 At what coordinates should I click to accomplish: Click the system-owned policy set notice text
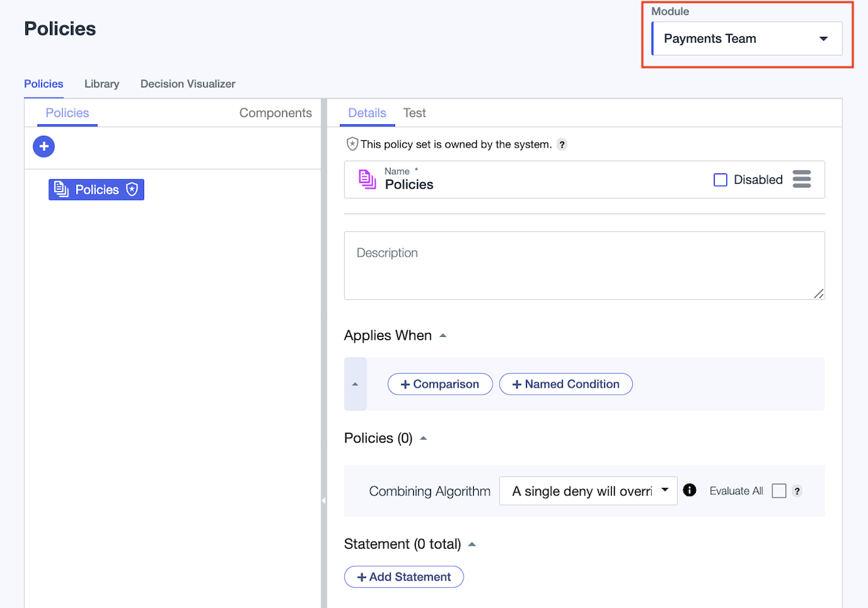tap(456, 145)
